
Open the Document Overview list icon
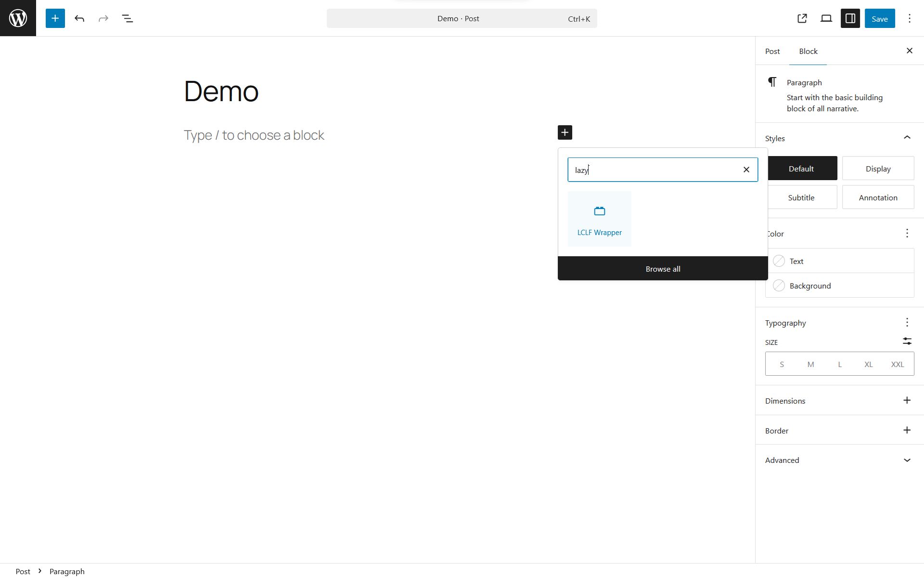click(128, 18)
